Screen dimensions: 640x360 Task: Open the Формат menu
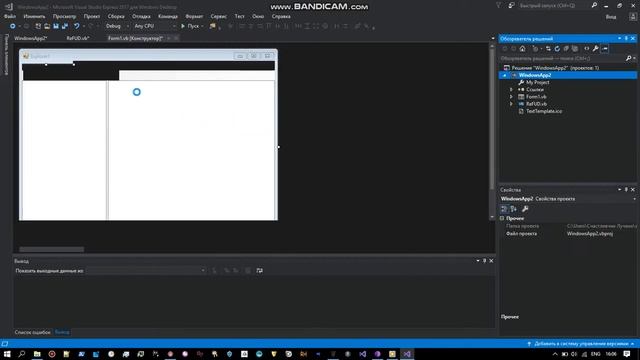[x=194, y=16]
